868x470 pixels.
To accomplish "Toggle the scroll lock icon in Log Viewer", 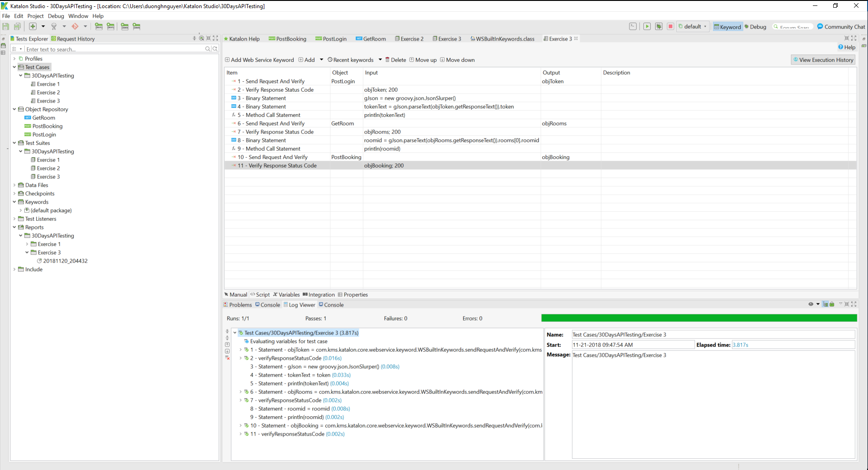I will [x=832, y=304].
